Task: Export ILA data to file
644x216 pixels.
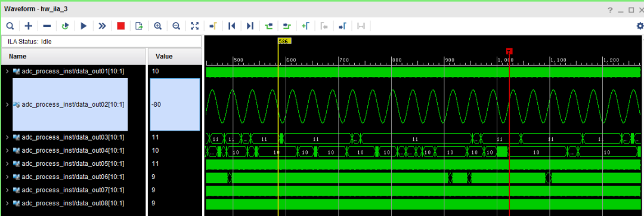Action: point(139,26)
